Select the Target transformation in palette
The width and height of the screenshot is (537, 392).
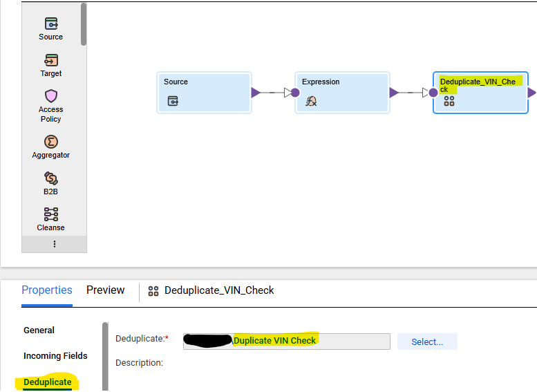[x=51, y=66]
